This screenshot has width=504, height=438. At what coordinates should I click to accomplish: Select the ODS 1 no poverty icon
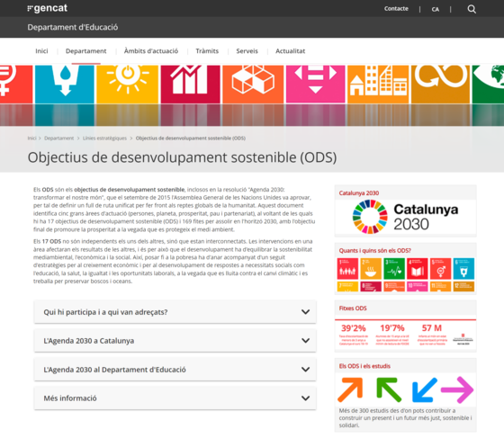point(347,268)
